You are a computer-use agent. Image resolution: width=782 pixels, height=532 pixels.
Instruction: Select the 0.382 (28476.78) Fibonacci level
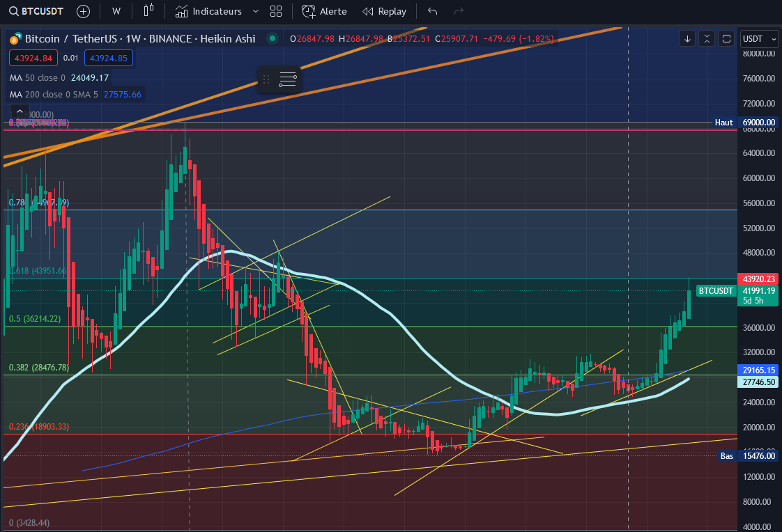tap(39, 367)
